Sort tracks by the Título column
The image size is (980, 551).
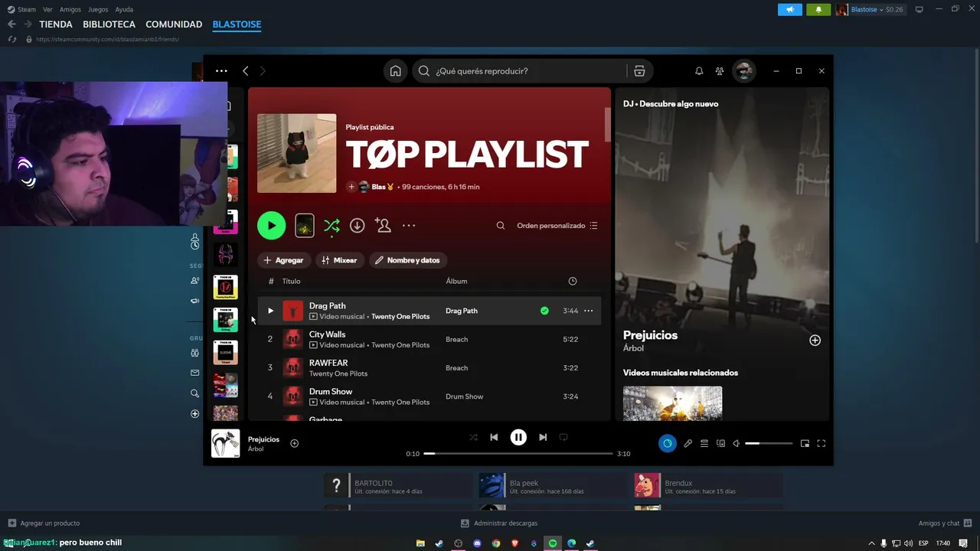tap(291, 281)
